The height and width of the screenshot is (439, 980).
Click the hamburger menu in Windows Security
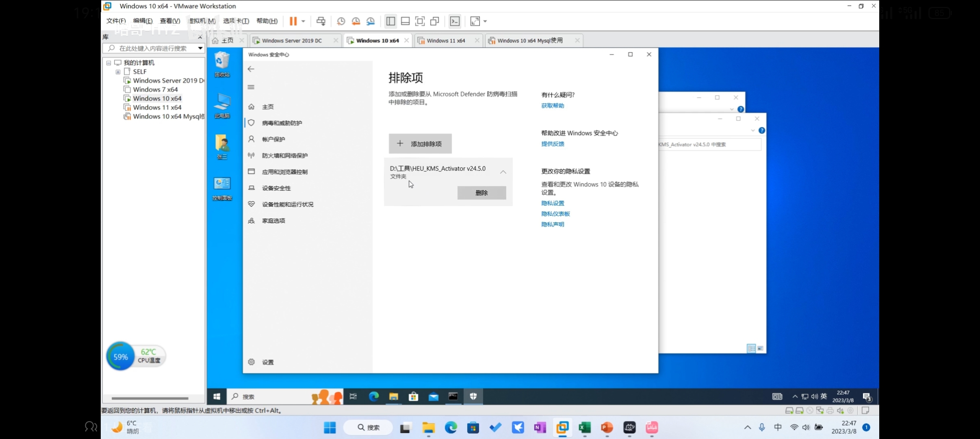(x=251, y=87)
